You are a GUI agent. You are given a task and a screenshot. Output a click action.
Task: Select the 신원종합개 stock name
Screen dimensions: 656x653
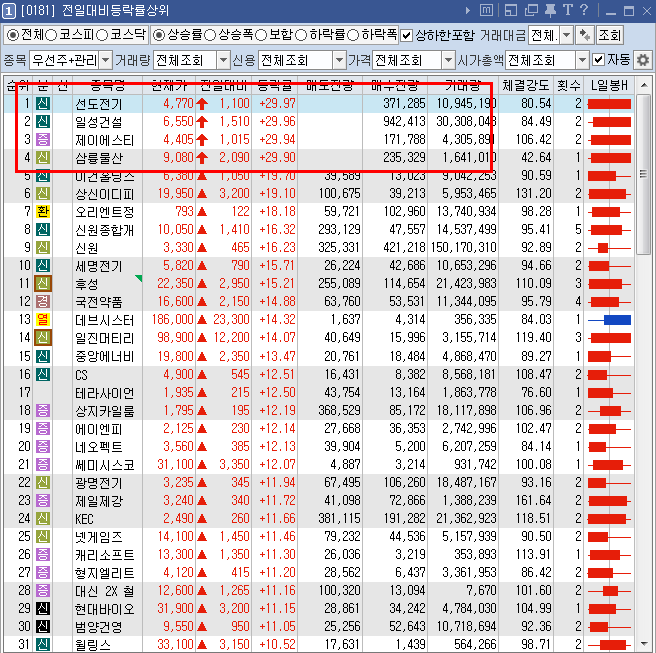tap(104, 230)
